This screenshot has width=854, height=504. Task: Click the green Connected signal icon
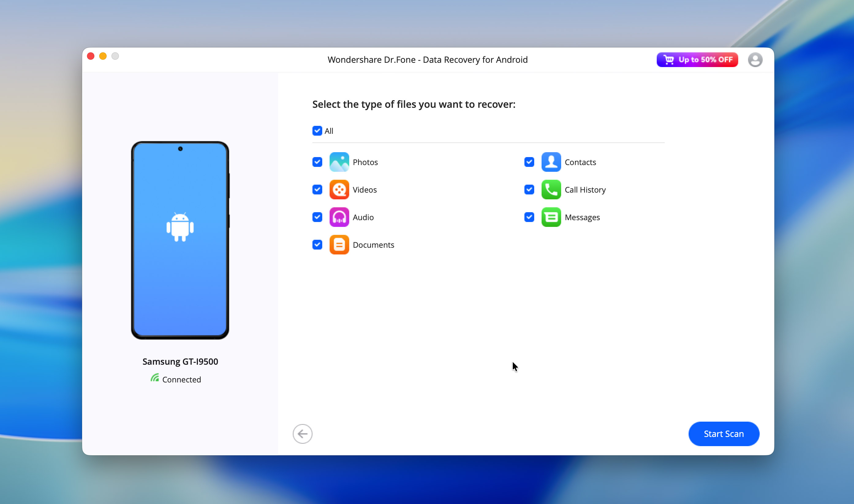pyautogui.click(x=155, y=378)
